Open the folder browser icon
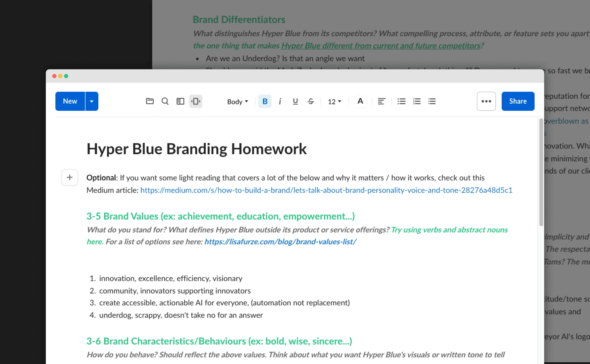 [150, 101]
